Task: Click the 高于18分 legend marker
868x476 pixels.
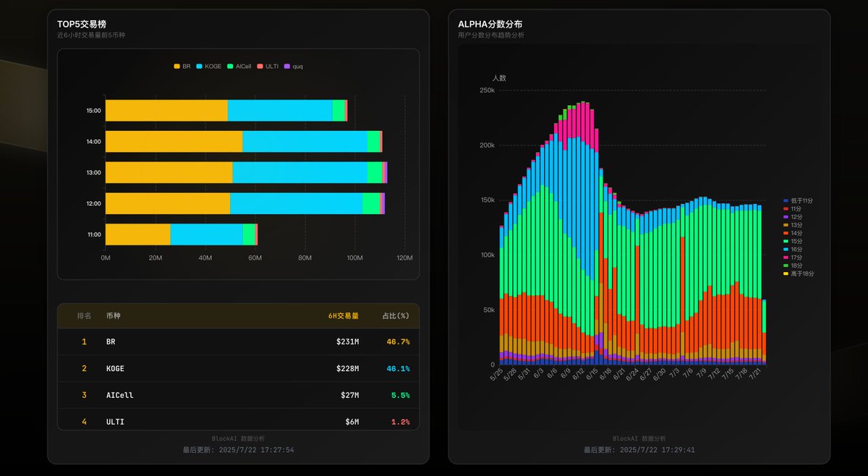Action: point(785,273)
